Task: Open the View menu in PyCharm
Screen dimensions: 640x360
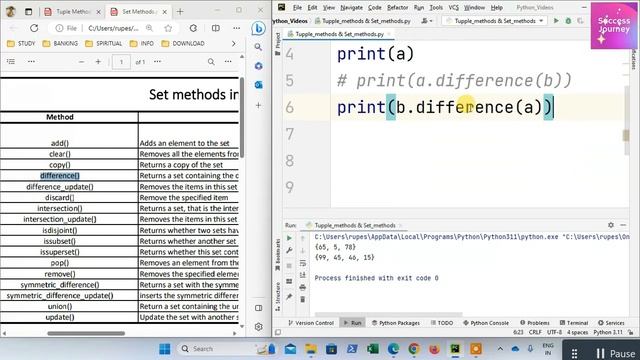Action: pos(329,7)
